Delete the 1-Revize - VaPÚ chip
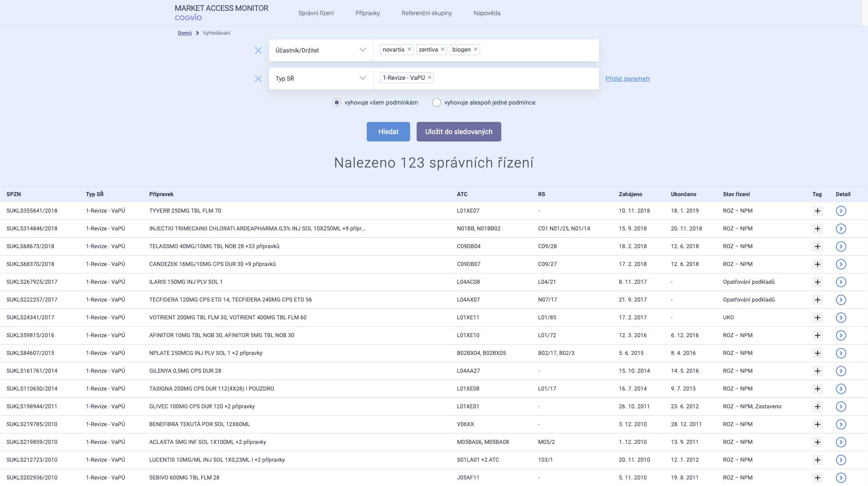This screenshot has width=868, height=486. click(430, 78)
